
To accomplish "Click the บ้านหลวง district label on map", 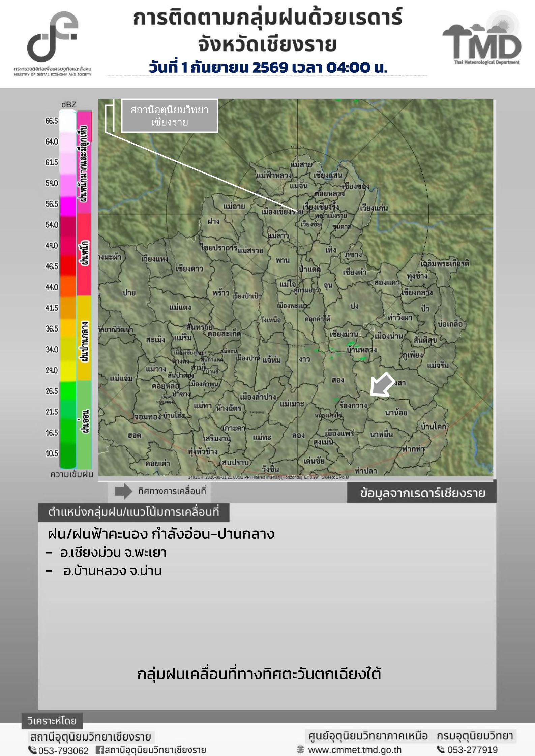I will (362, 350).
